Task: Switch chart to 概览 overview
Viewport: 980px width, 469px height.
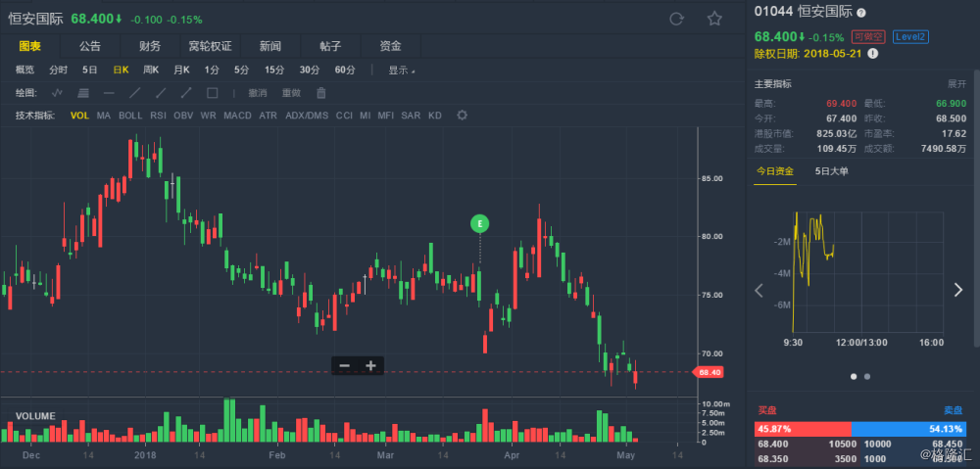Action: (25, 70)
